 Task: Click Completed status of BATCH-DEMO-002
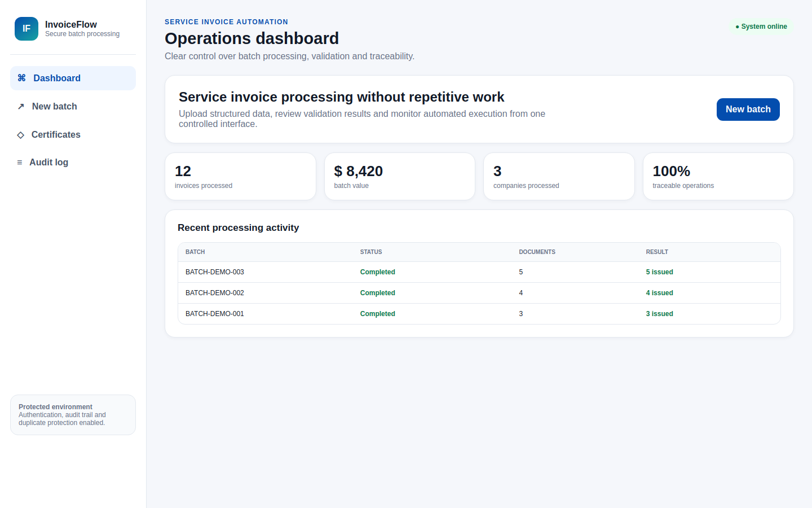click(378, 293)
